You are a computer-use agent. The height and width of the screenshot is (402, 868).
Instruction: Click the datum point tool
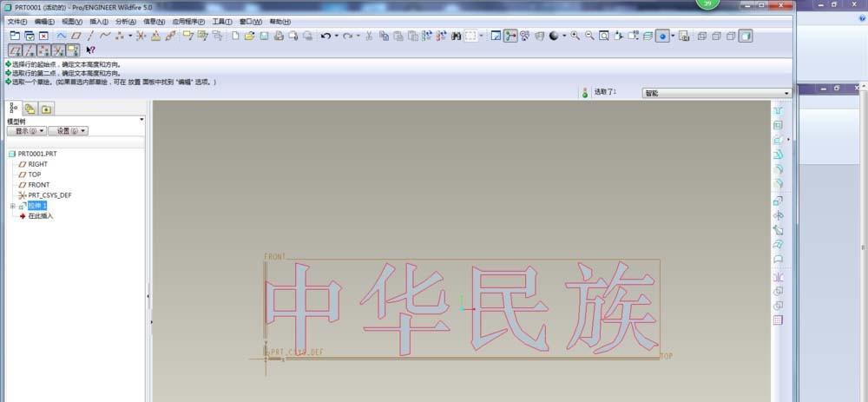point(119,36)
